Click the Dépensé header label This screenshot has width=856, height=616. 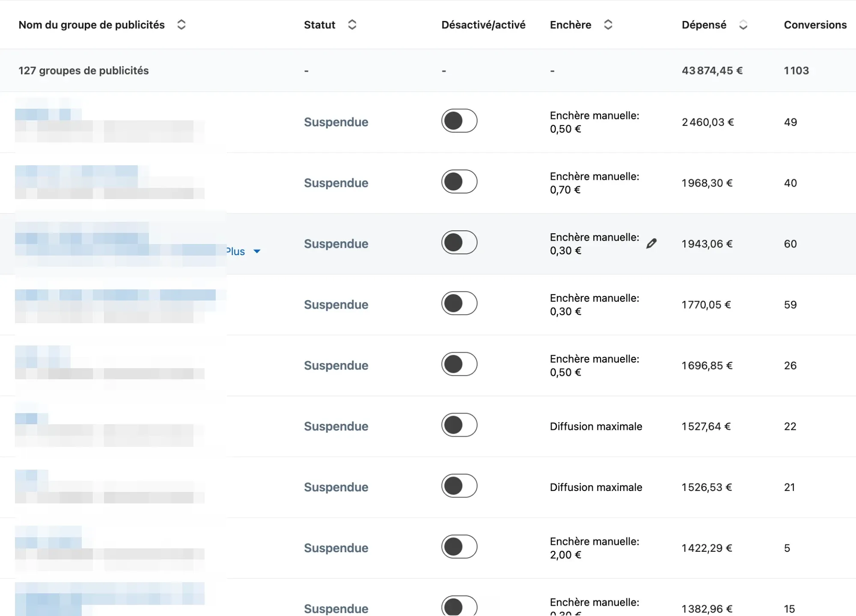[704, 25]
